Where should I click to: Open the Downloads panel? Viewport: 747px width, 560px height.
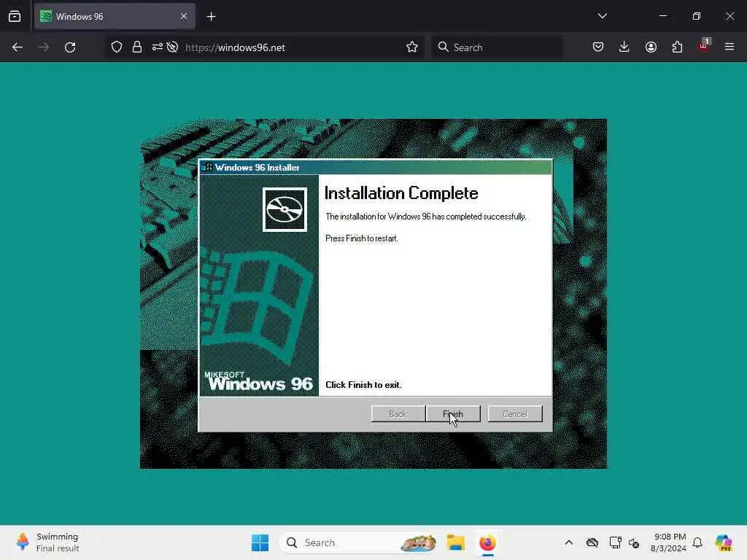pyautogui.click(x=624, y=47)
